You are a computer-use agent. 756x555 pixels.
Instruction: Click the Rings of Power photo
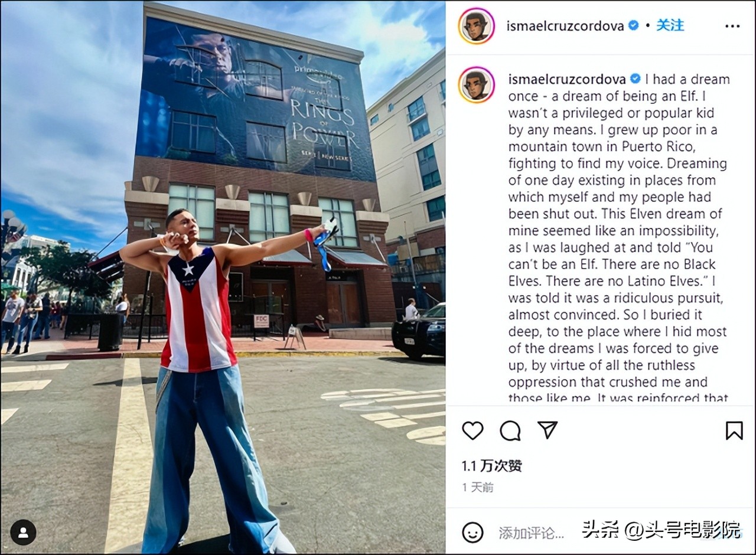[x=223, y=277]
